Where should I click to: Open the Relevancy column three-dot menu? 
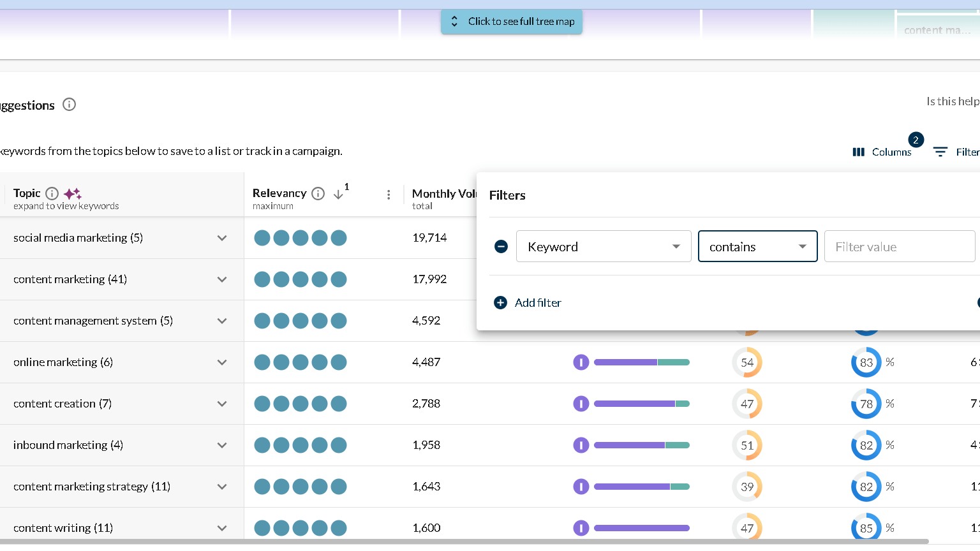[389, 195]
